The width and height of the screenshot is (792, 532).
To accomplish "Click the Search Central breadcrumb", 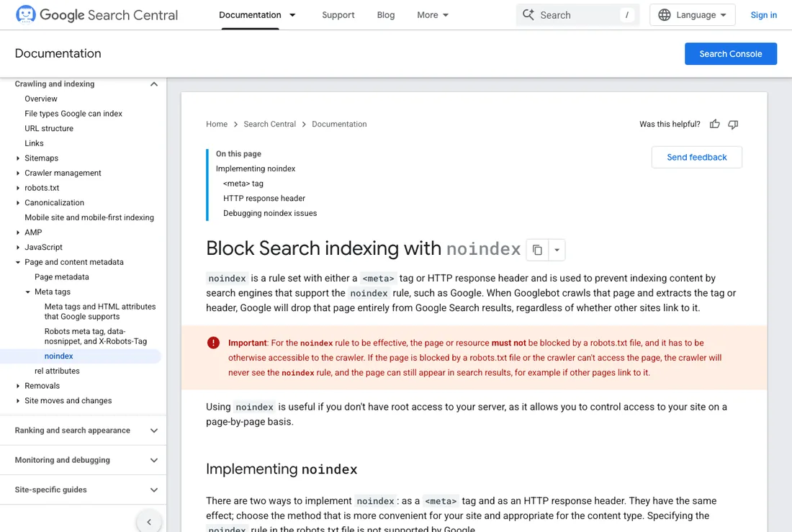I will pyautogui.click(x=270, y=125).
